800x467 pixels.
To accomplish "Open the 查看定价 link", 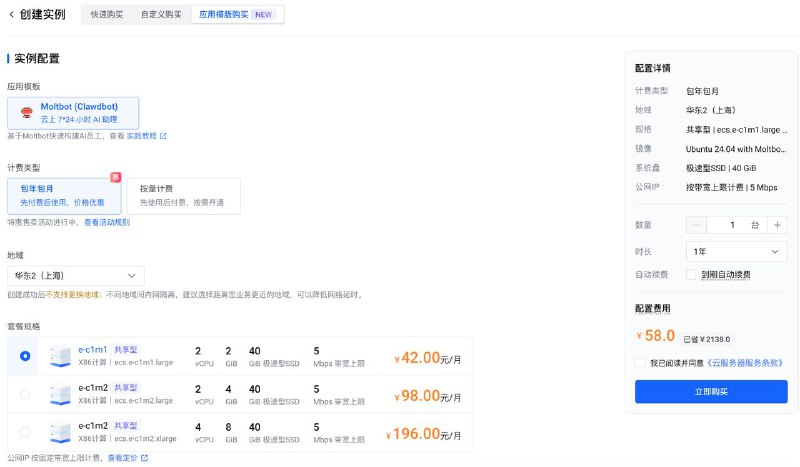I will (x=122, y=458).
